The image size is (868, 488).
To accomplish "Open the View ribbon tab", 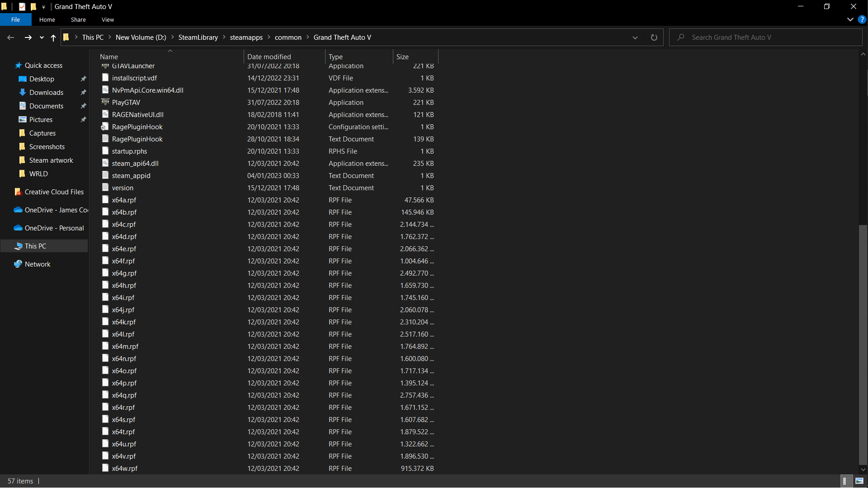I will 108,20.
